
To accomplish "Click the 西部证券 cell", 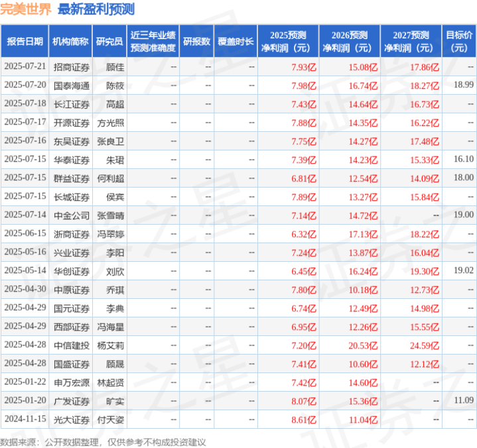I will [72, 327].
